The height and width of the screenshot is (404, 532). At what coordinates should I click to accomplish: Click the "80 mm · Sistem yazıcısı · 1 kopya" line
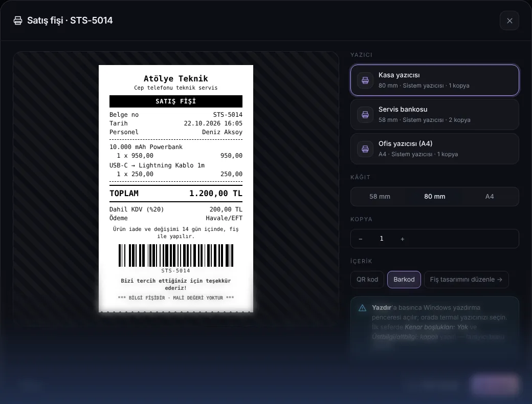pos(424,86)
